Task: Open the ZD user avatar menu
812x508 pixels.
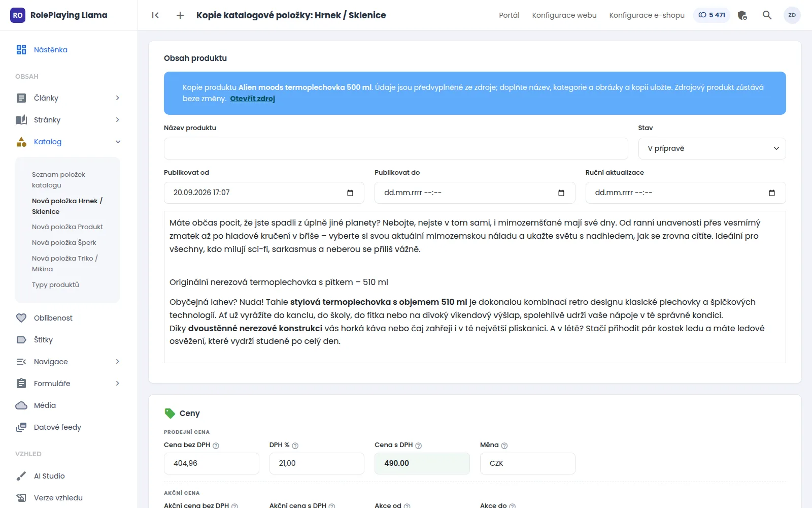Action: click(792, 15)
